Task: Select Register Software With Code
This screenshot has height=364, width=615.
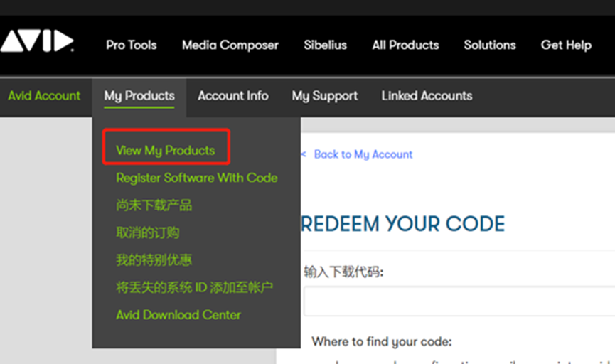Action: (x=196, y=178)
